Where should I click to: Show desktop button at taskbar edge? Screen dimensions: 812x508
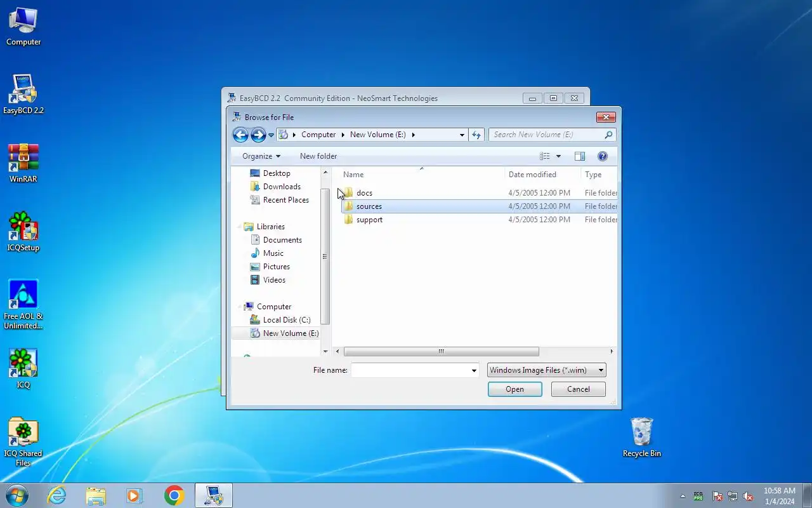(x=807, y=495)
